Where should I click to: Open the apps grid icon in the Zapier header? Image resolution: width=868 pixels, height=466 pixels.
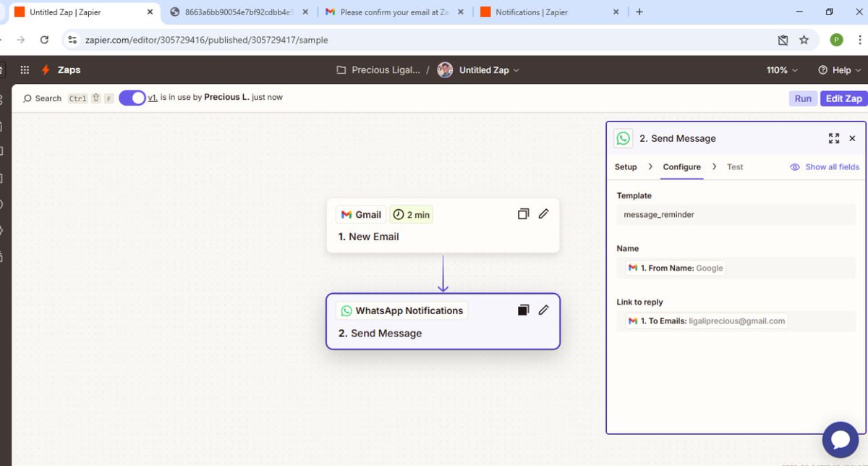pos(25,70)
